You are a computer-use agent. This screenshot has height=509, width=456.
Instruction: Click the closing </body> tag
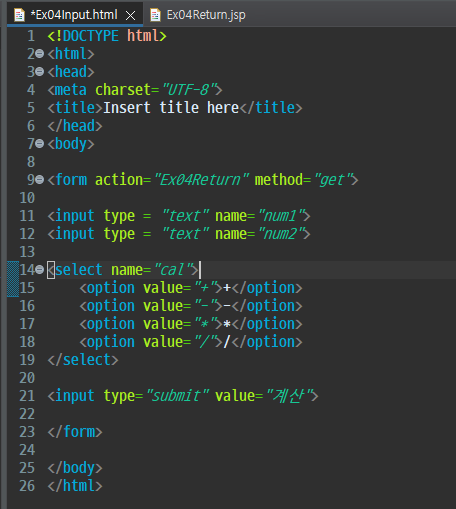coord(75,468)
